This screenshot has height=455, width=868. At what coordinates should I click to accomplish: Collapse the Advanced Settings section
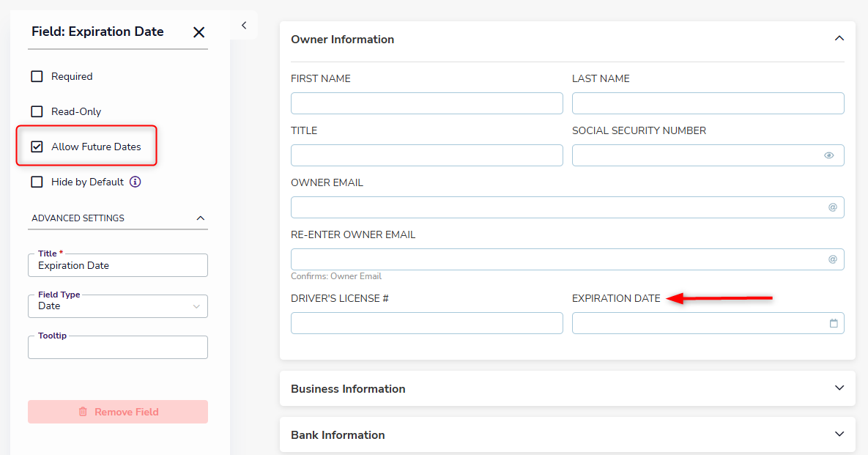pos(201,218)
